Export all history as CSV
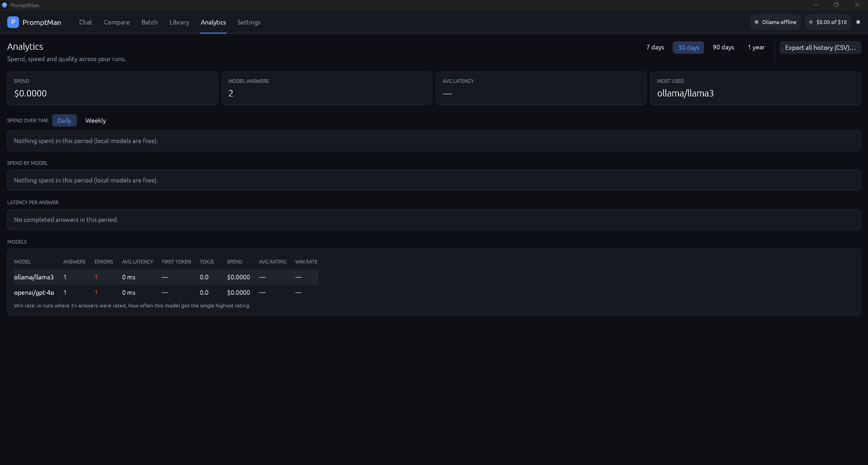868x465 pixels. pyautogui.click(x=820, y=48)
